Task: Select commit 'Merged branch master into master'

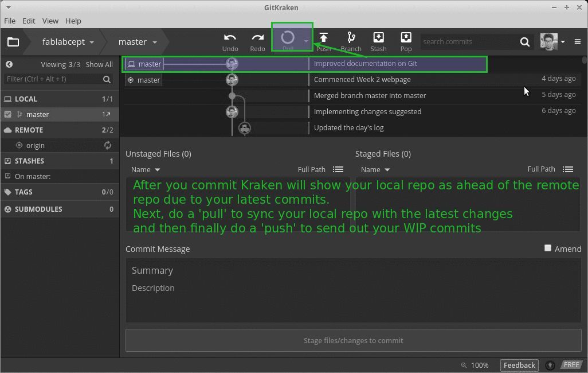Action: [370, 95]
